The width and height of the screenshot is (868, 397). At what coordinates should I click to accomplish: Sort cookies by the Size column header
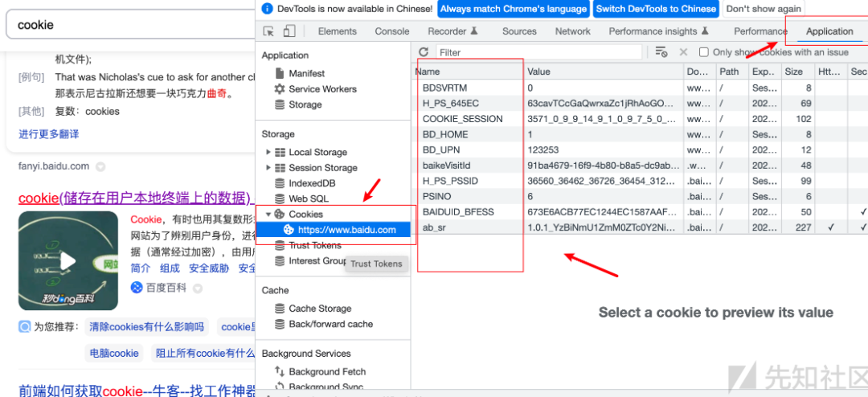[x=797, y=72]
